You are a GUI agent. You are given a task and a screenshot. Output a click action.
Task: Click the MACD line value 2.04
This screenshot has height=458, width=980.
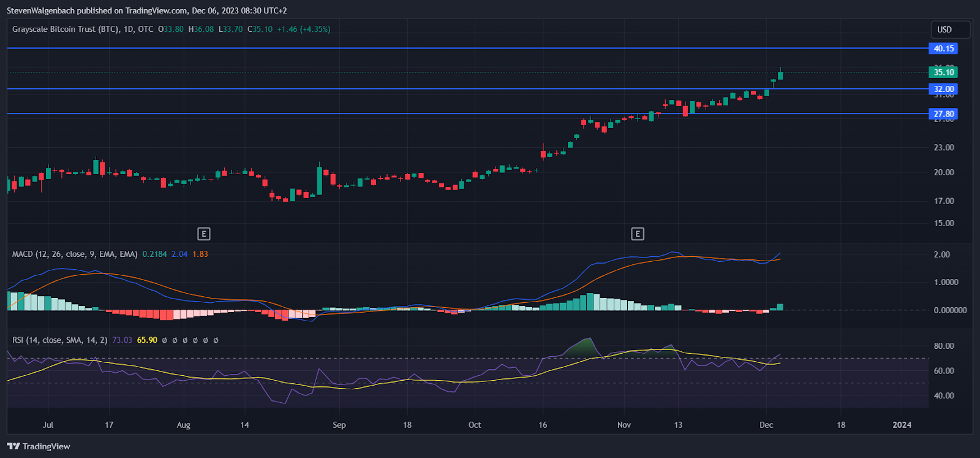click(179, 254)
